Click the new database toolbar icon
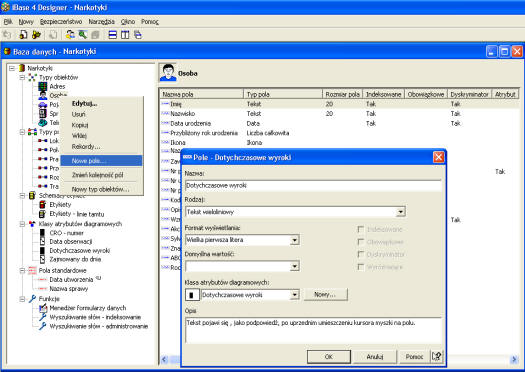The image size is (525, 372). coord(23,34)
